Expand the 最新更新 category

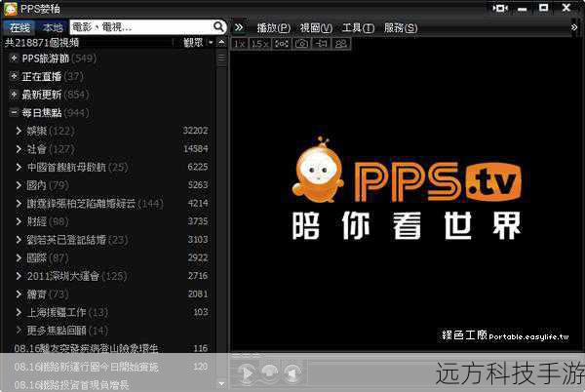pos(14,95)
